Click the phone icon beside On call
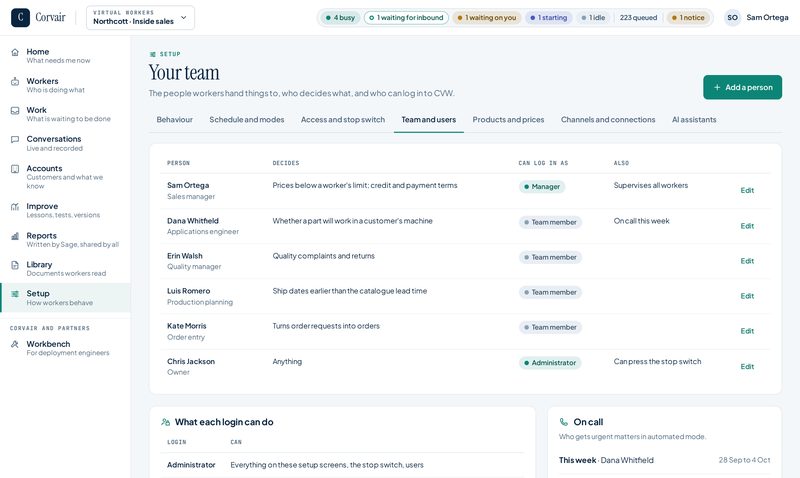This screenshot has width=800, height=478. (563, 422)
